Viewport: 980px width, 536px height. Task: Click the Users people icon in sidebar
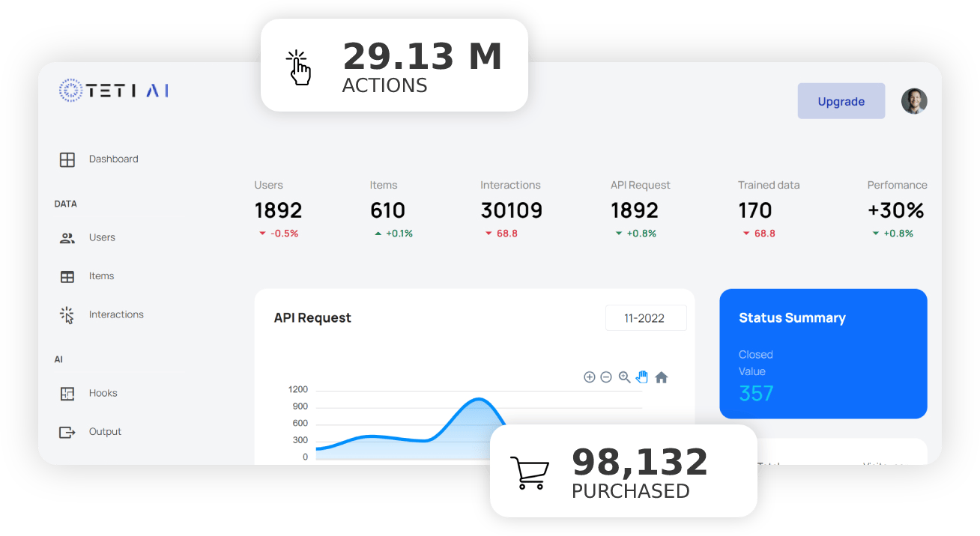click(x=67, y=238)
